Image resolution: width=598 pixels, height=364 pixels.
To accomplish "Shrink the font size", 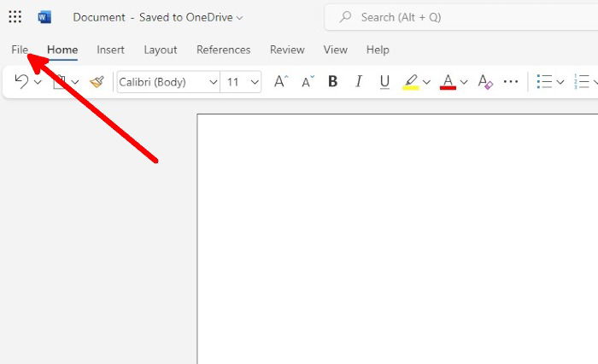I will 308,81.
